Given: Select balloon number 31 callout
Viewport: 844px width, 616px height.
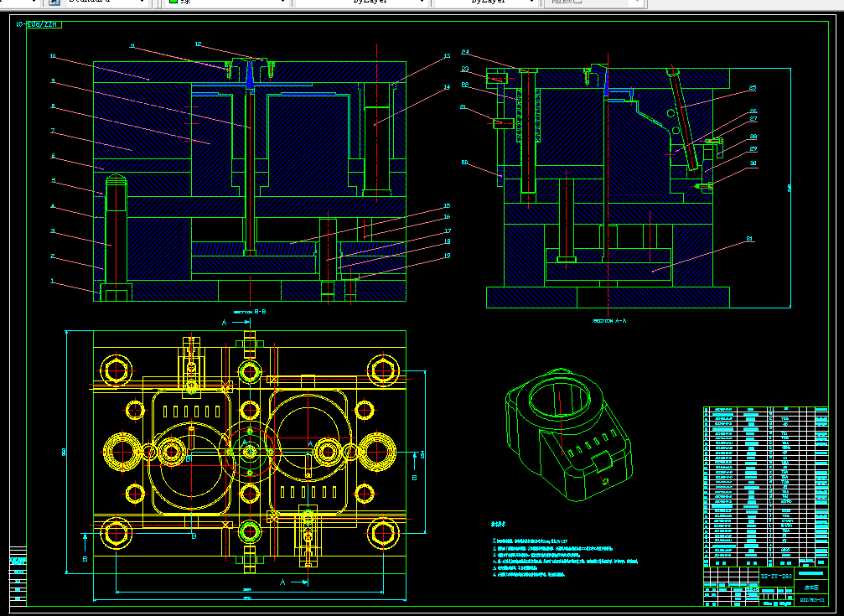Looking at the screenshot, I should [751, 240].
